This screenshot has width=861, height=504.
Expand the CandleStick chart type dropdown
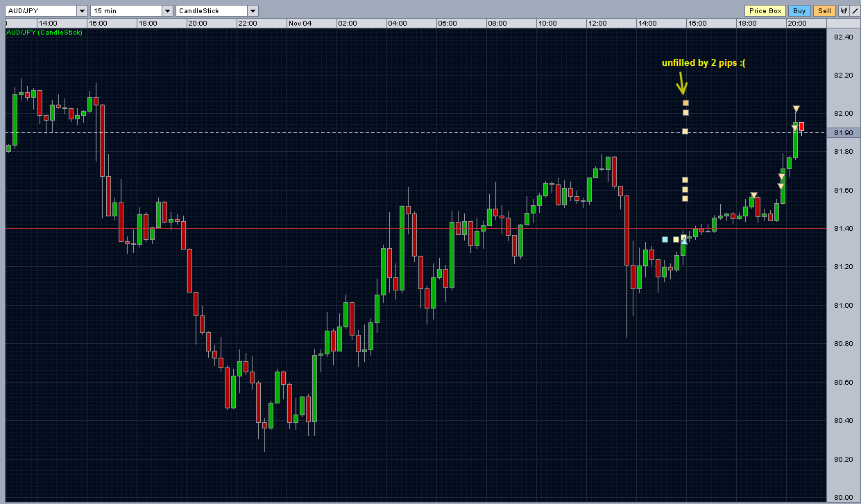point(253,10)
